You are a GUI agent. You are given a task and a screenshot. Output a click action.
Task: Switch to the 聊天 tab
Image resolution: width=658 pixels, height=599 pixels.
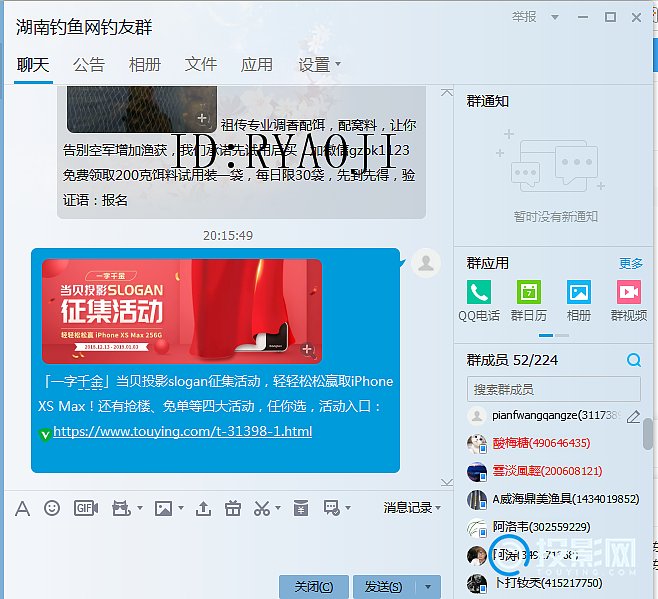point(33,65)
